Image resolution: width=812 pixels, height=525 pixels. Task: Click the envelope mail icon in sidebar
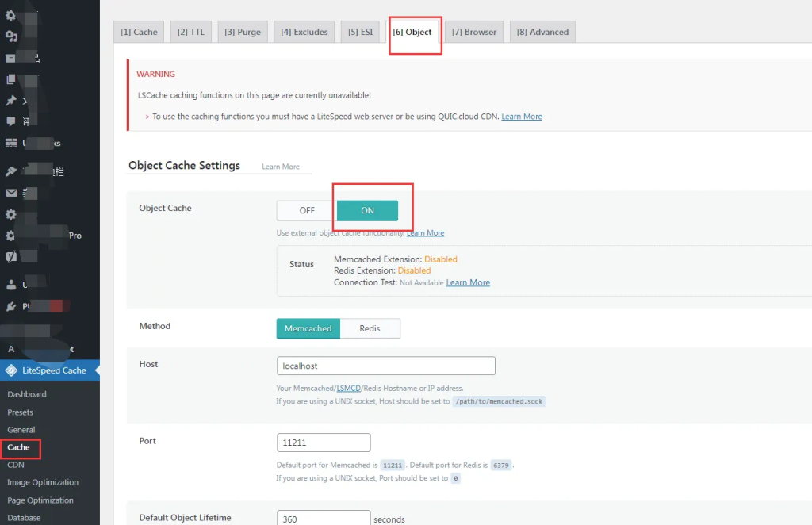pos(11,194)
